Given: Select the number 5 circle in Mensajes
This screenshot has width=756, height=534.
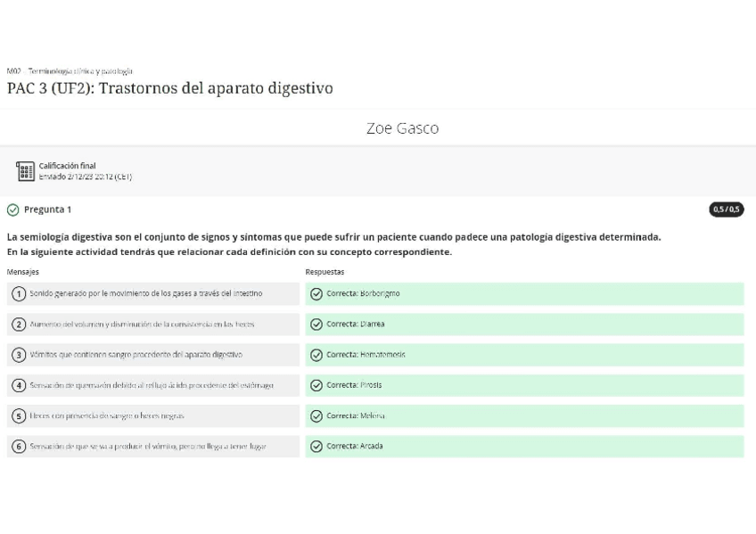Looking at the screenshot, I should coord(19,415).
